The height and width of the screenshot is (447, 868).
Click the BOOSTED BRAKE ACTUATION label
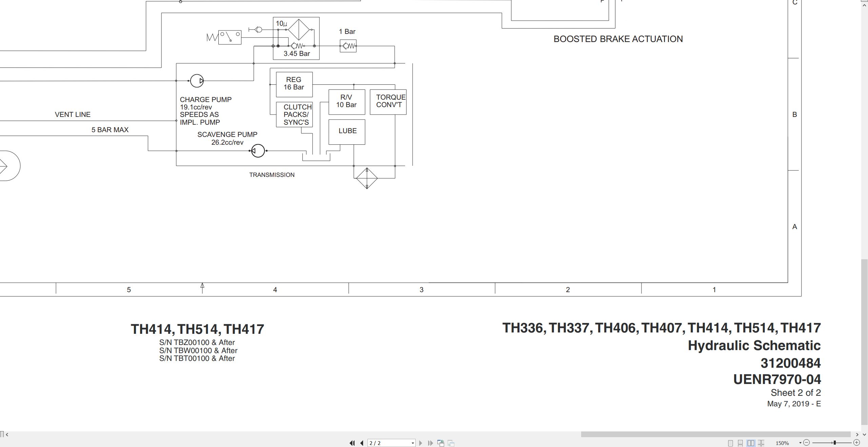point(618,39)
